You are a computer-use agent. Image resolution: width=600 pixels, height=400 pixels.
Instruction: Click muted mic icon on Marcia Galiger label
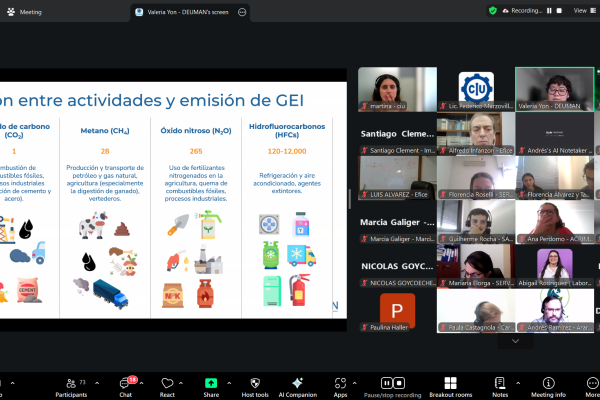click(x=365, y=239)
